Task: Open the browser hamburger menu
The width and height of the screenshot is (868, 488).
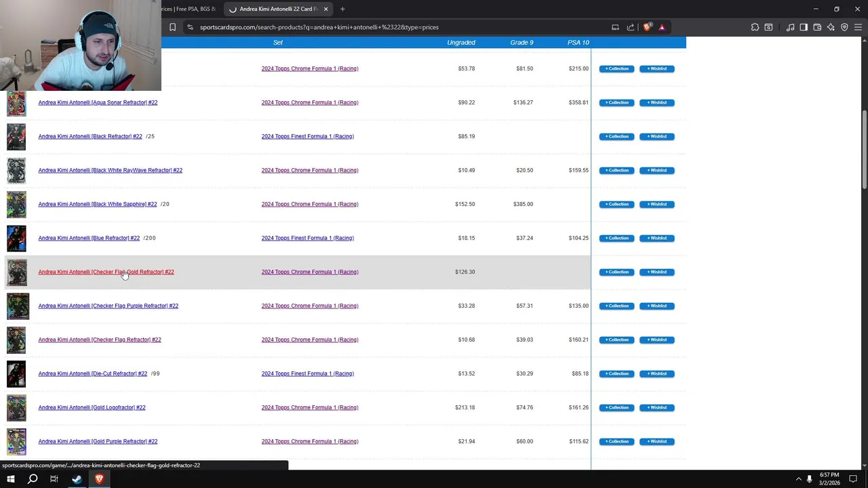Action: pos(859,27)
